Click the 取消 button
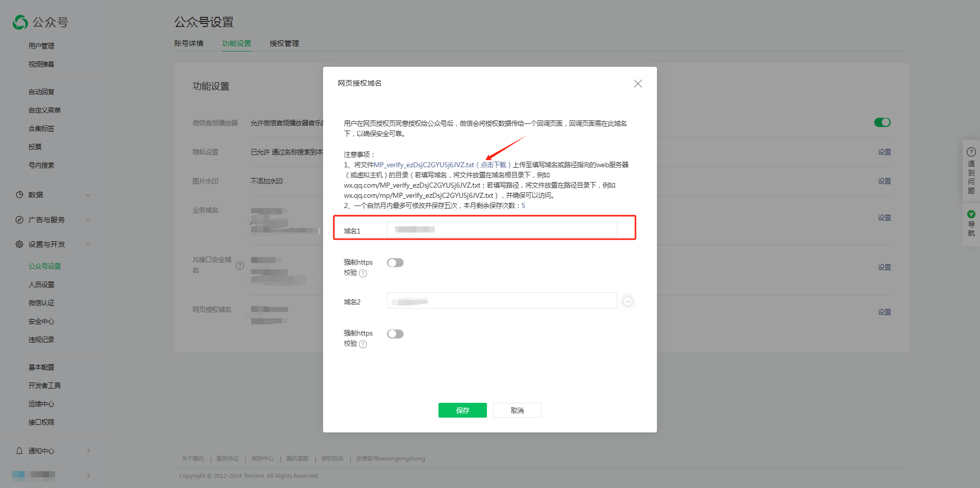The height and width of the screenshot is (488, 980). coord(517,410)
